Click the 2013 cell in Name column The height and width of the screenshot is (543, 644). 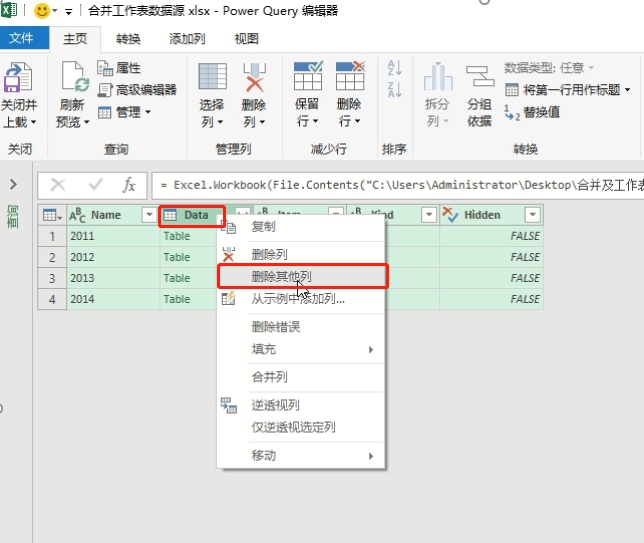113,278
